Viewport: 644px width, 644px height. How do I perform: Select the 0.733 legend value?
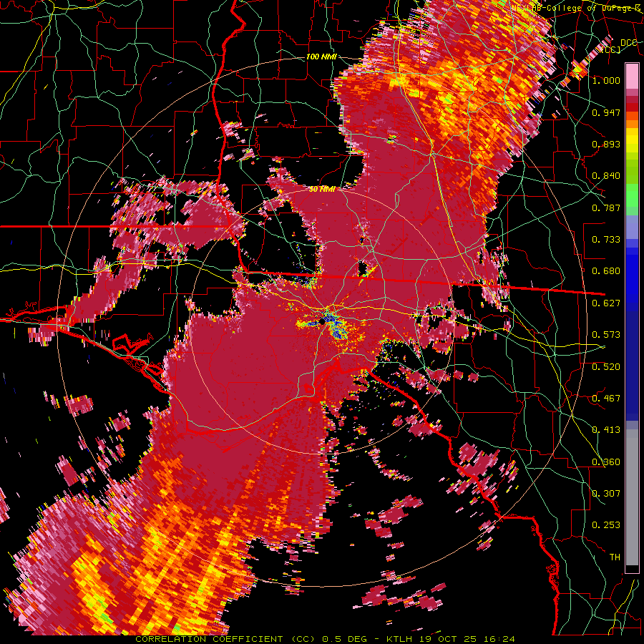(606, 239)
